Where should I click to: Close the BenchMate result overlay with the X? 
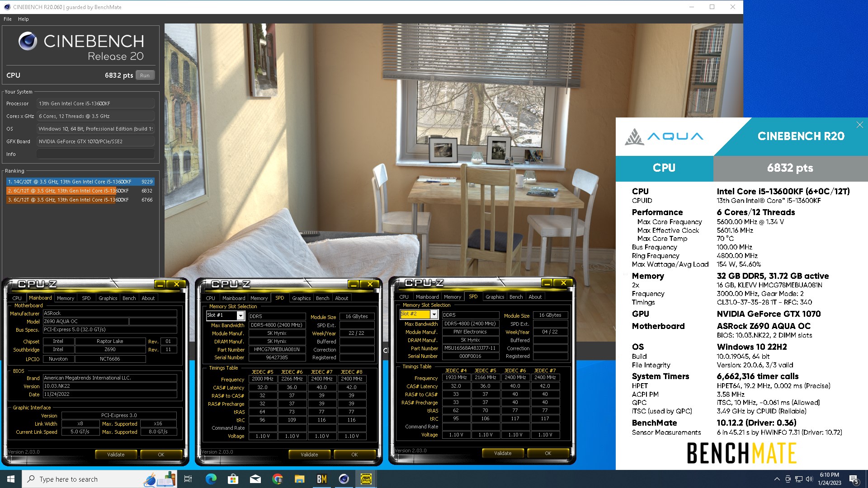coord(859,125)
